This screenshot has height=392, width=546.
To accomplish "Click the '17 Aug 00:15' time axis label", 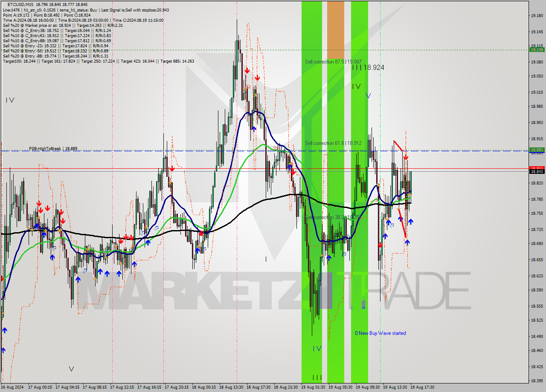I will pos(40,387).
